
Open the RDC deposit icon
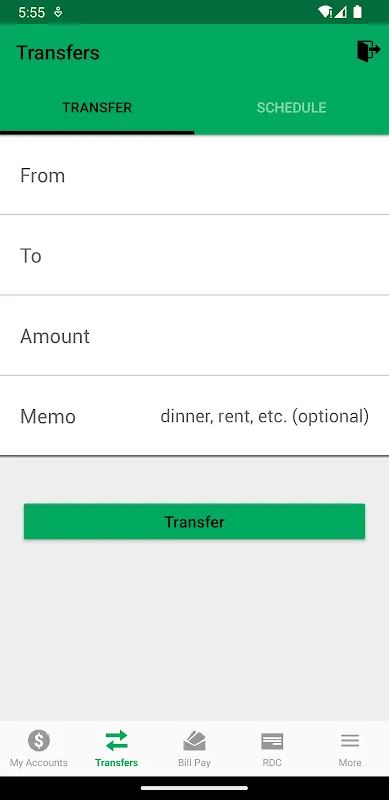(x=272, y=741)
